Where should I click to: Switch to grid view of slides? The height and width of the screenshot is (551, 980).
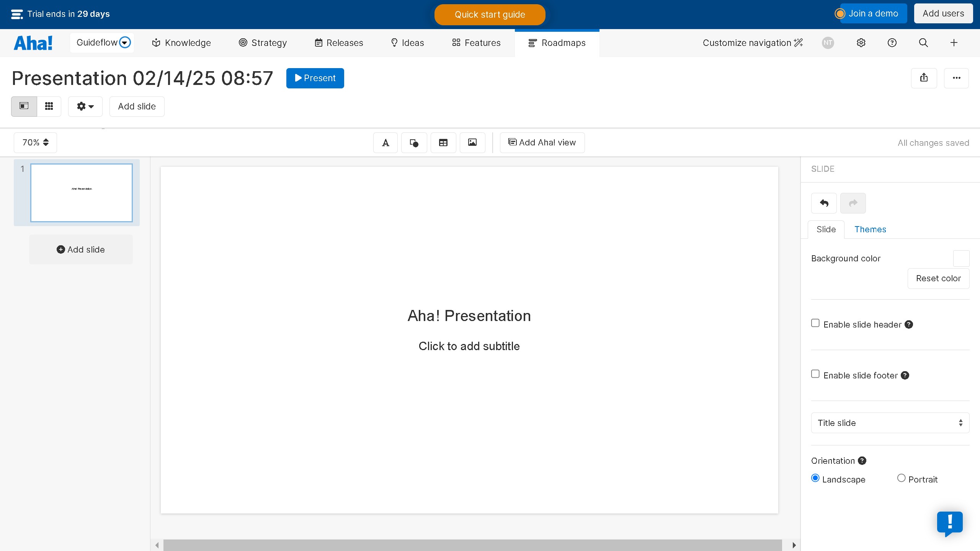pos(49,106)
